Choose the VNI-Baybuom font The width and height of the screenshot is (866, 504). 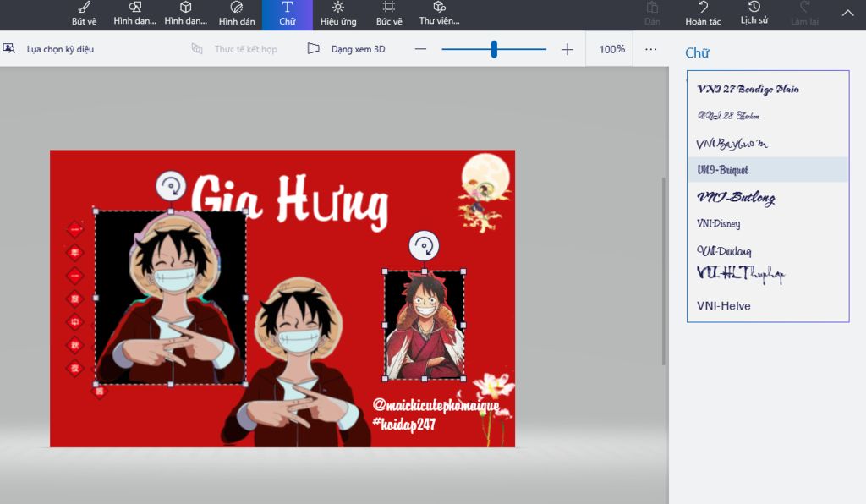pyautogui.click(x=768, y=143)
